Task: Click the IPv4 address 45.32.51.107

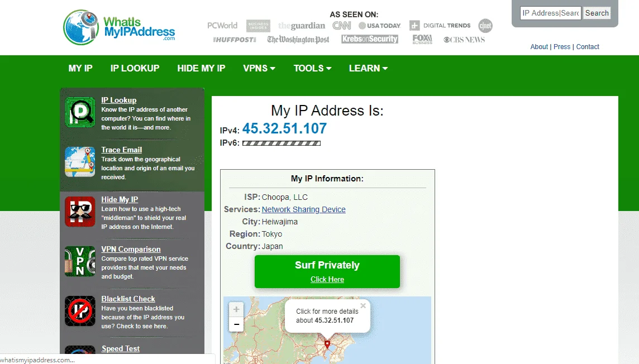Action: click(284, 128)
